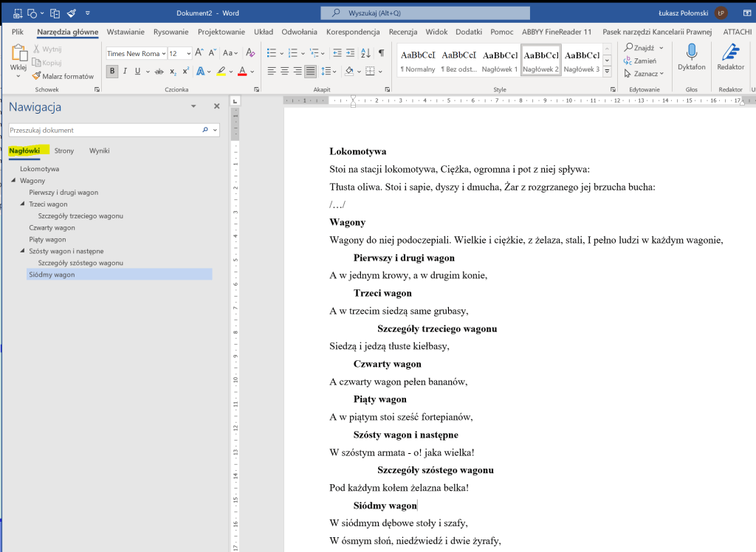Switch to the Strony tab in Nawigacja
The width and height of the screenshot is (756, 552).
[64, 151]
